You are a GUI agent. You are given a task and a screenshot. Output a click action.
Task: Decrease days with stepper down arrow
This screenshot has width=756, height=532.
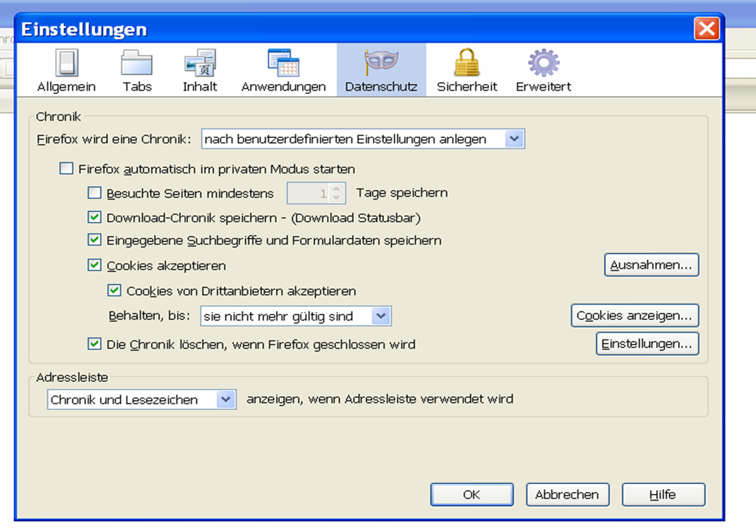point(337,198)
